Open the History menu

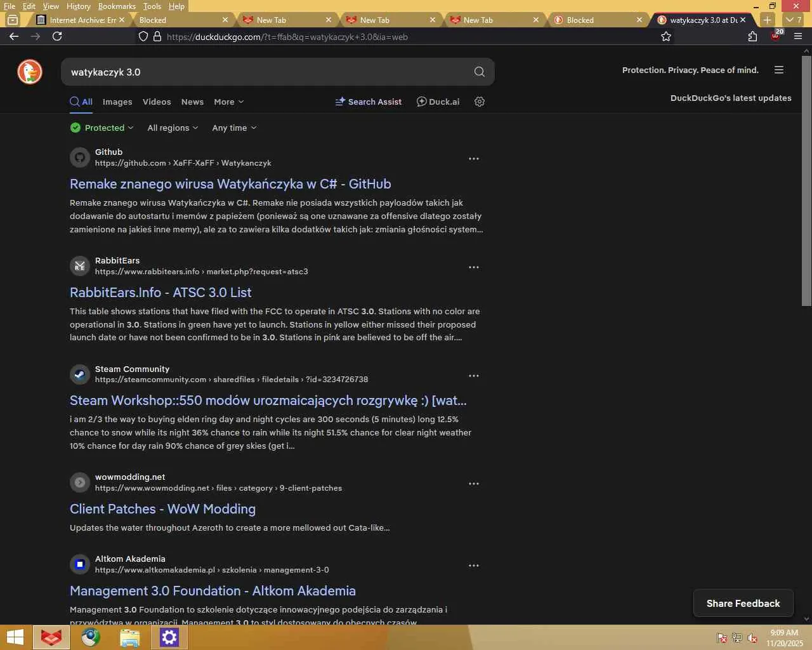(79, 6)
